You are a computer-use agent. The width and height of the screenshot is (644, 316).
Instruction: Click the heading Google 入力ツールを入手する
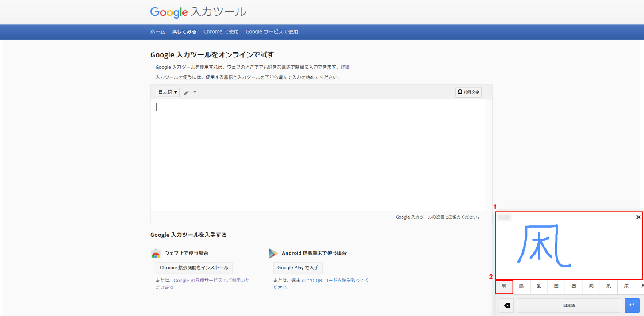tap(188, 235)
